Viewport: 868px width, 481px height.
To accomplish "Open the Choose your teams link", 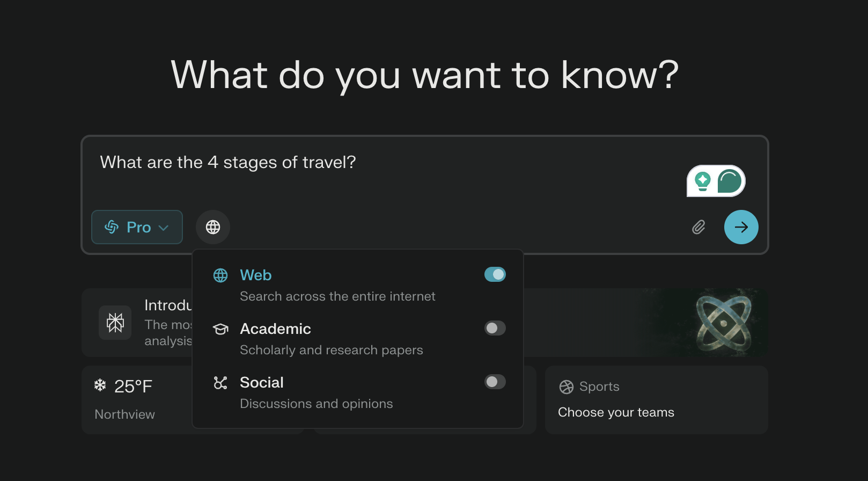I will click(x=616, y=412).
